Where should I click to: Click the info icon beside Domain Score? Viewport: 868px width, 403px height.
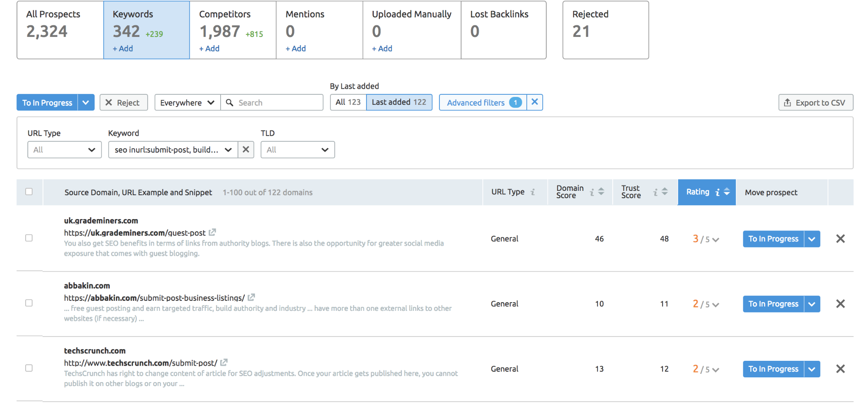[x=593, y=191]
